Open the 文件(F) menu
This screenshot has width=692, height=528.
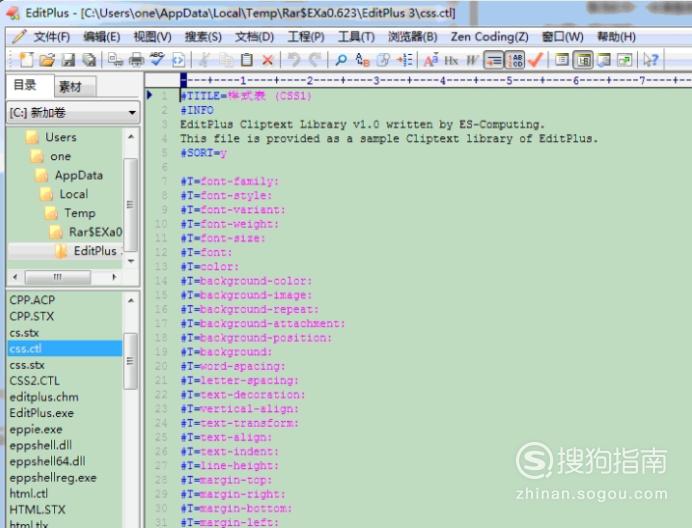pyautogui.click(x=52, y=37)
